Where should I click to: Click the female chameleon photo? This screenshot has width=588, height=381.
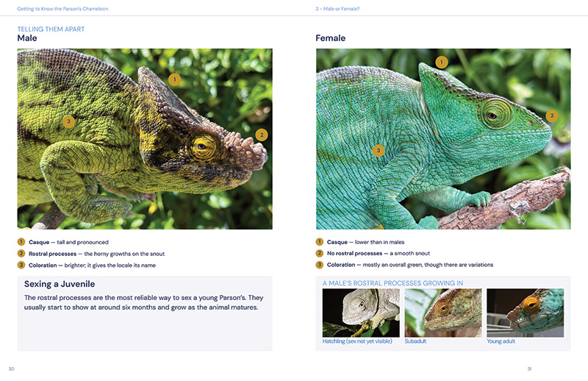(443, 139)
